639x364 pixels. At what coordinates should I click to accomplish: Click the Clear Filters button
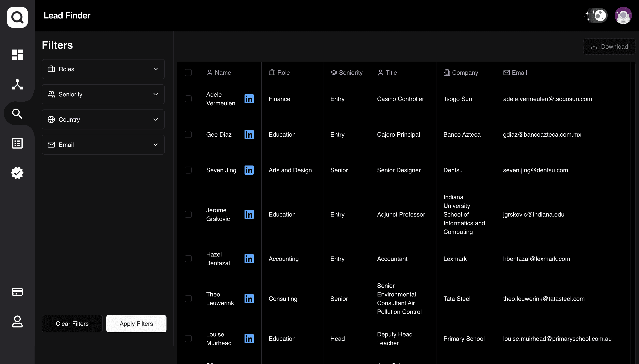pos(72,324)
